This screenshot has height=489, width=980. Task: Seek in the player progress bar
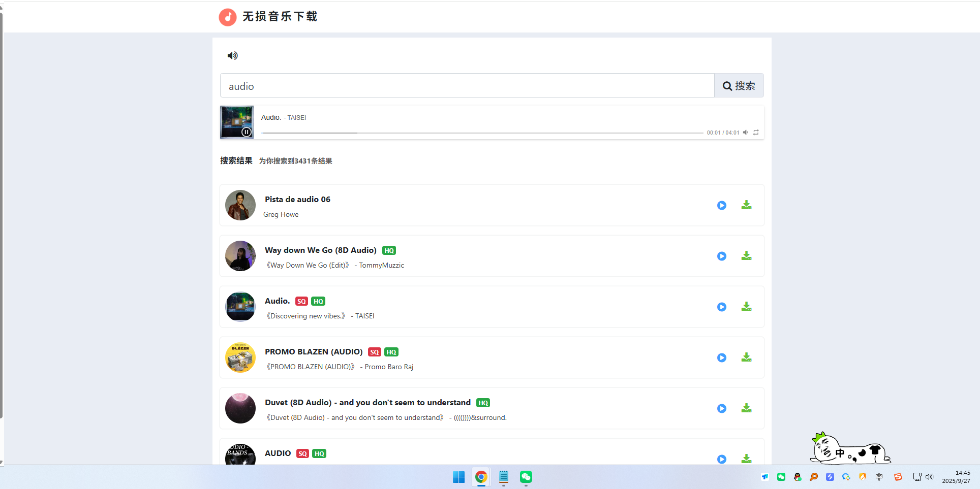482,133
